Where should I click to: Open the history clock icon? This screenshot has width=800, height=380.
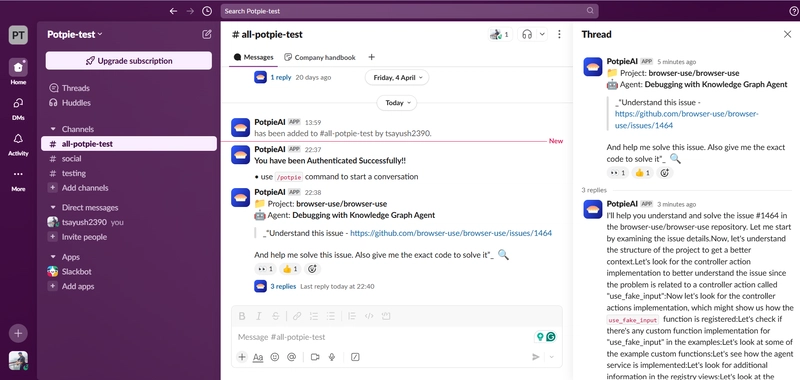pos(207,11)
